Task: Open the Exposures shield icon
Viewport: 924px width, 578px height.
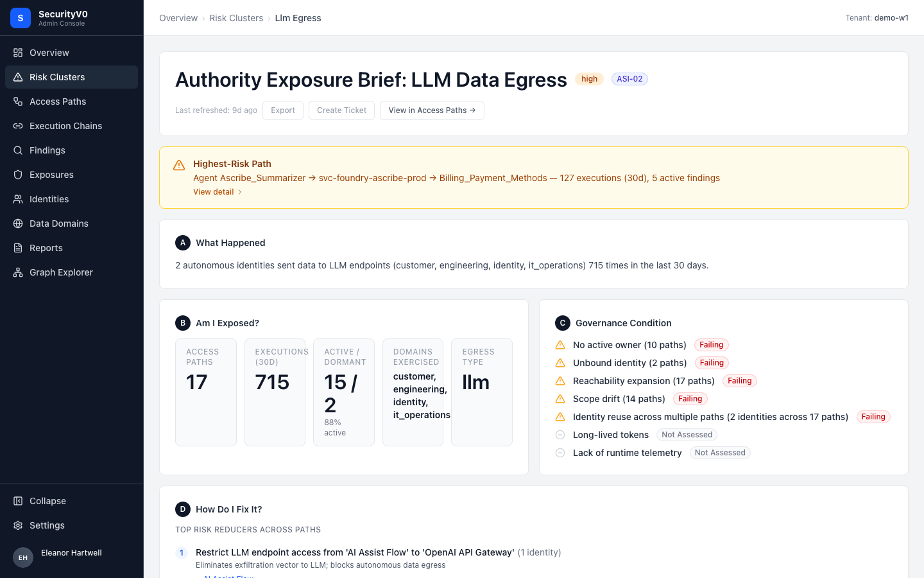Action: click(x=18, y=175)
